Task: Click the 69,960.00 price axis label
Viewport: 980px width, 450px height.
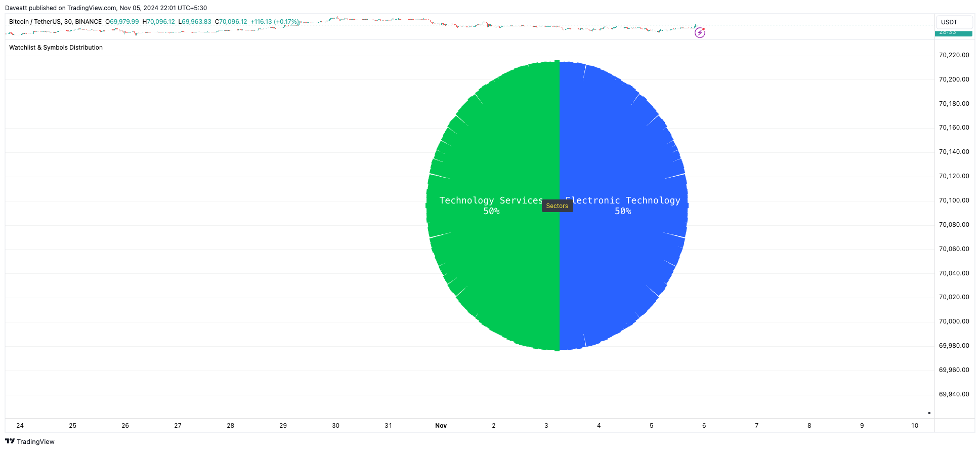Action: point(954,370)
